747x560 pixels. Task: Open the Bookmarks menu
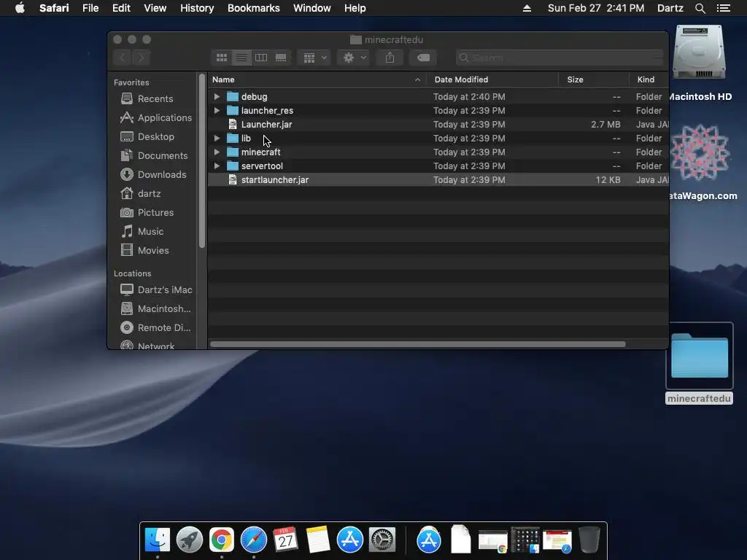[253, 8]
